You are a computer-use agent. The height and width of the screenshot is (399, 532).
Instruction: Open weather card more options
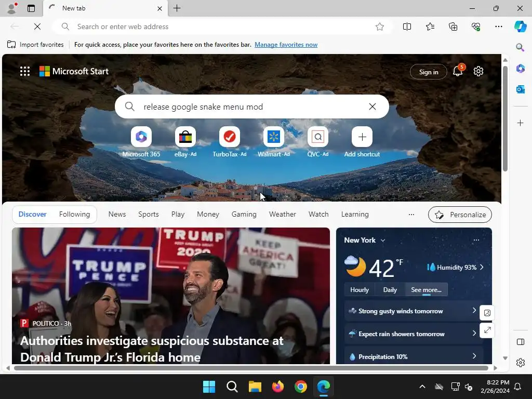tap(476, 240)
